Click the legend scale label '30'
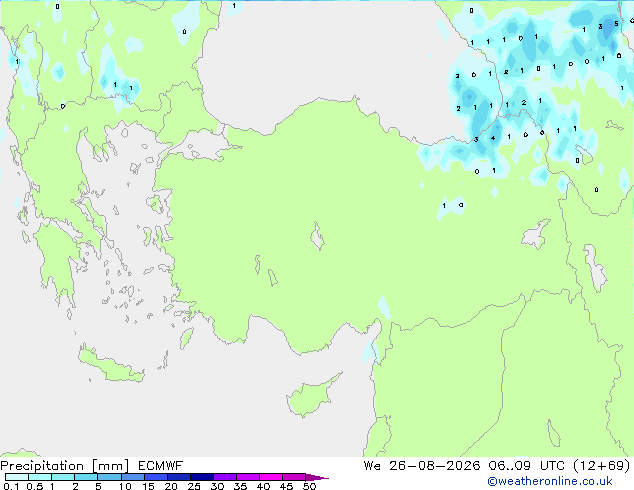This screenshot has height=490, width=634. 217,486
